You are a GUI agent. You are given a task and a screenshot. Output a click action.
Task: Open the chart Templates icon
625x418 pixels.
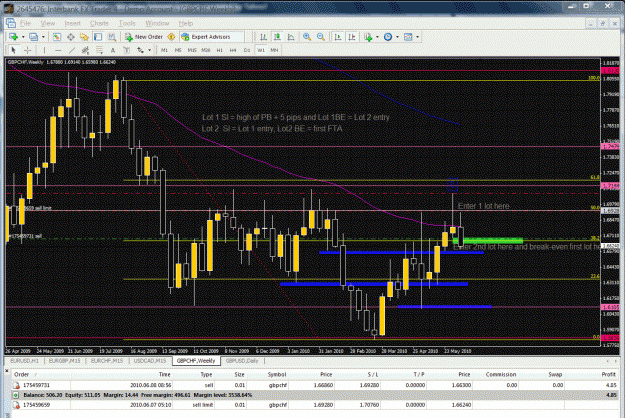(x=408, y=37)
